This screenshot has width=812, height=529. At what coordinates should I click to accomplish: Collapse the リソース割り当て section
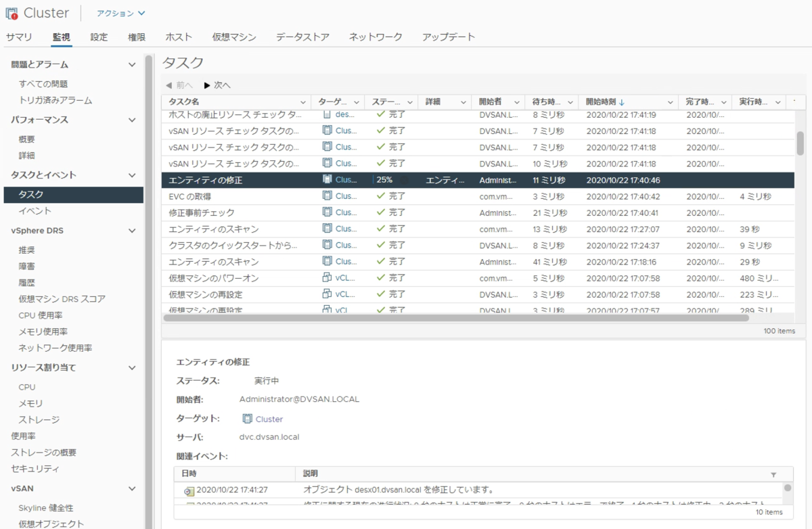(x=133, y=368)
